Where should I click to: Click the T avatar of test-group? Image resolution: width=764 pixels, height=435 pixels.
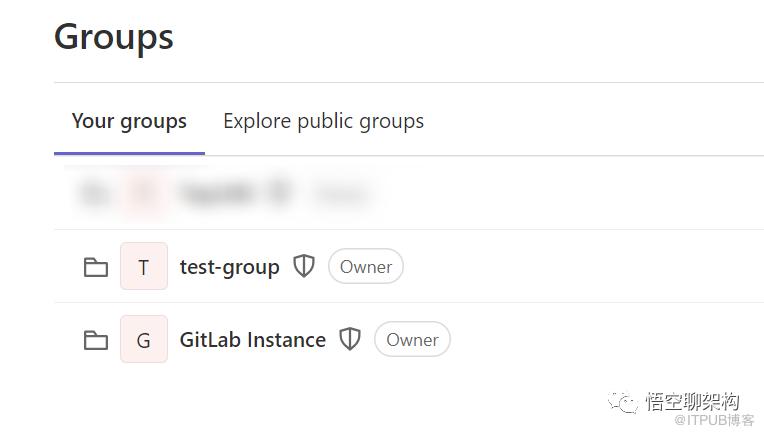tap(143, 267)
